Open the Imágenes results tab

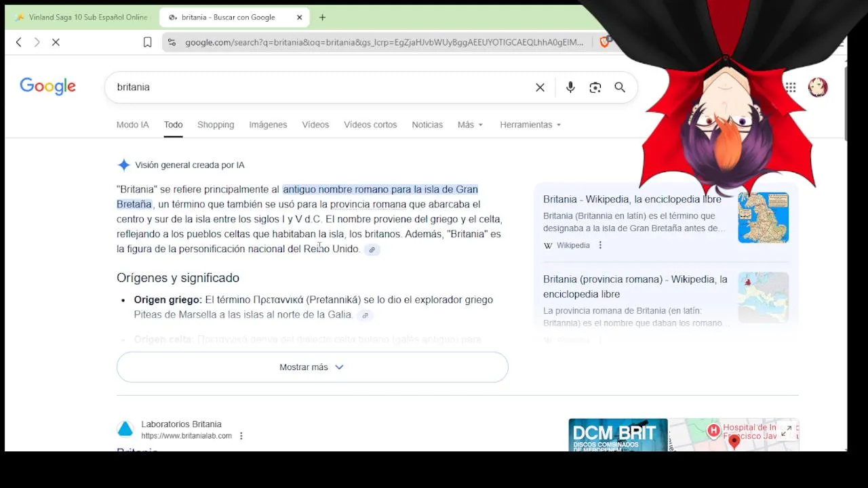click(x=268, y=125)
